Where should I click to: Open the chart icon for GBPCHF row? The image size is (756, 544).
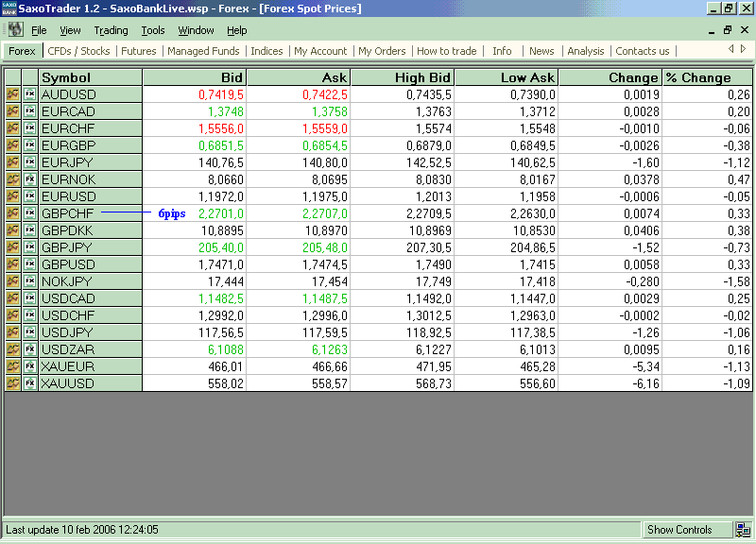[x=13, y=213]
